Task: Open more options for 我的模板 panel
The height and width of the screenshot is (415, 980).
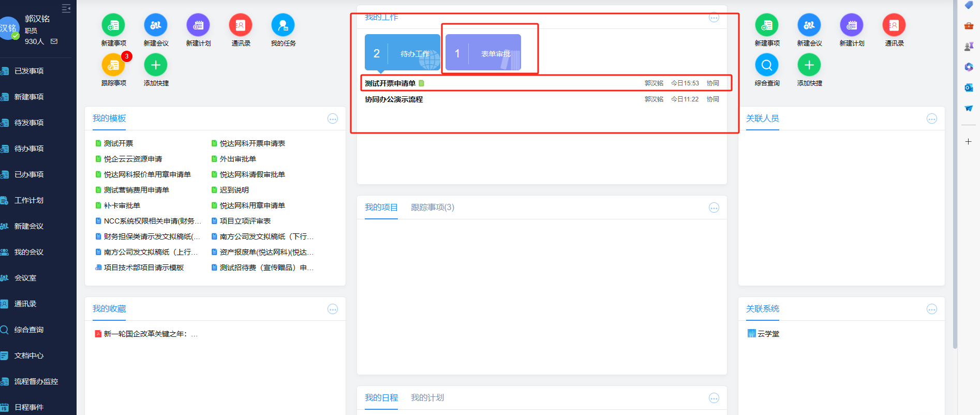Action: pyautogui.click(x=333, y=119)
